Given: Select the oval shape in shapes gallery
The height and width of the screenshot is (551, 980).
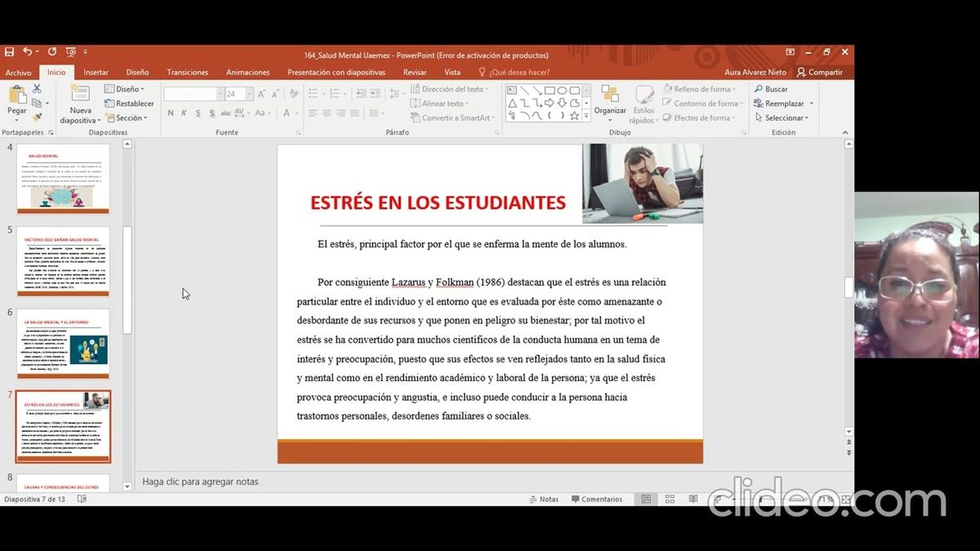Looking at the screenshot, I should point(562,91).
